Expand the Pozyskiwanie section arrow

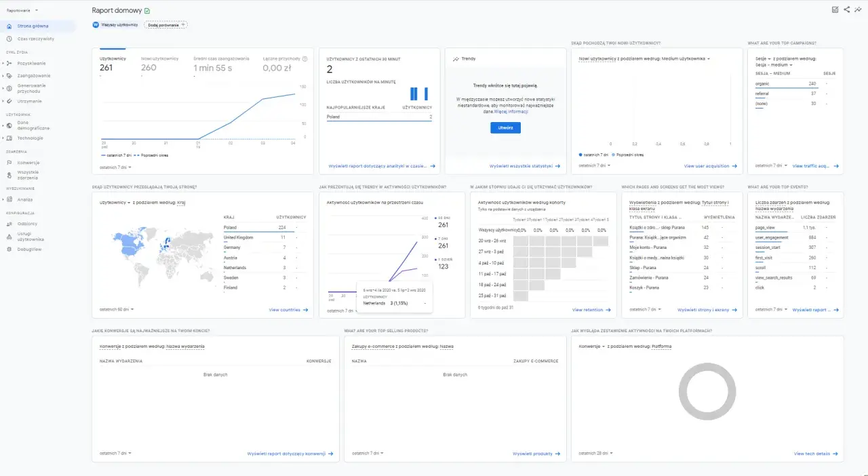click(3, 63)
